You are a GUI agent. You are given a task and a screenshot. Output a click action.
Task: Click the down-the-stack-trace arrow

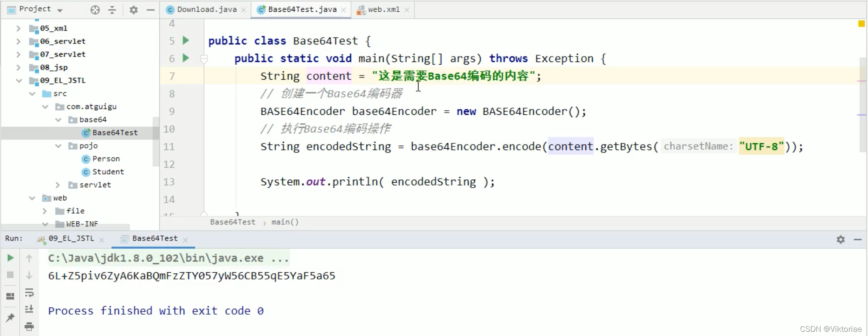29,275
